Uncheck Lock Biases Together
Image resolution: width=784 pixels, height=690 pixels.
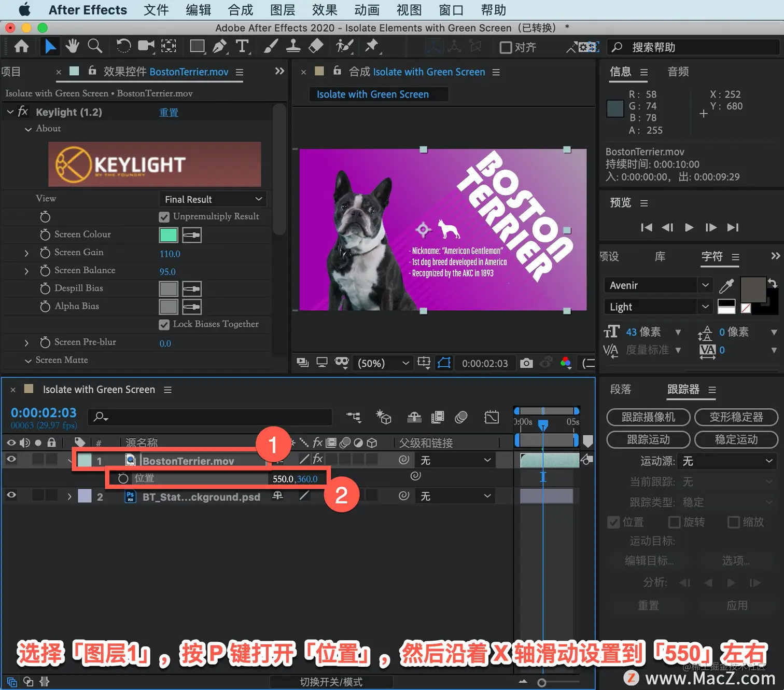click(164, 325)
